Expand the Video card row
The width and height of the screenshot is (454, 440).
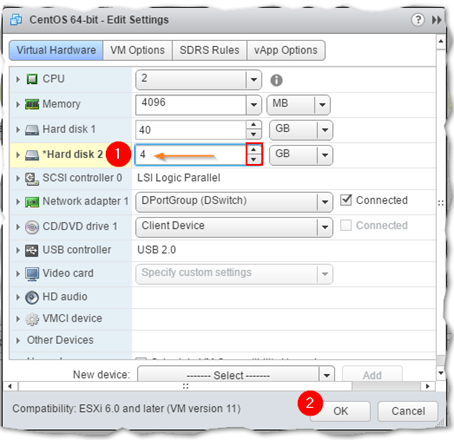18,274
